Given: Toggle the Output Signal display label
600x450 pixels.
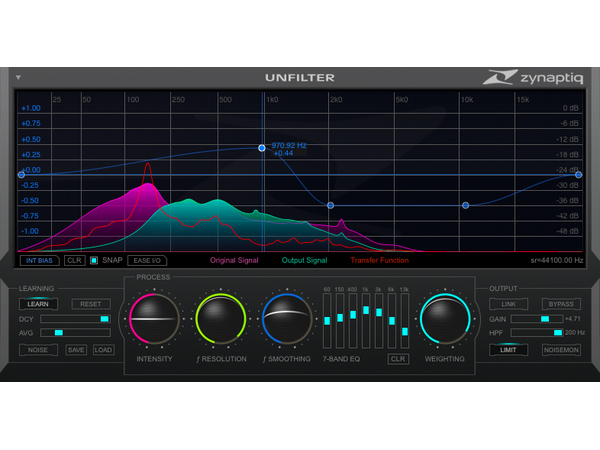Looking at the screenshot, I should click(304, 260).
